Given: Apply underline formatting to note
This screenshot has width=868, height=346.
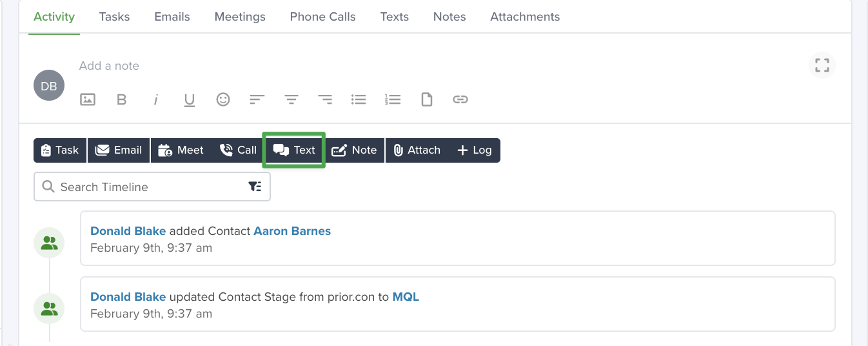Looking at the screenshot, I should coord(190,100).
